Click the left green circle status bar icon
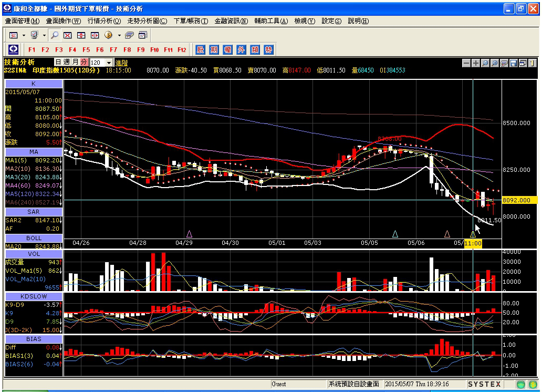The height and width of the screenshot is (392, 542). click(x=521, y=385)
